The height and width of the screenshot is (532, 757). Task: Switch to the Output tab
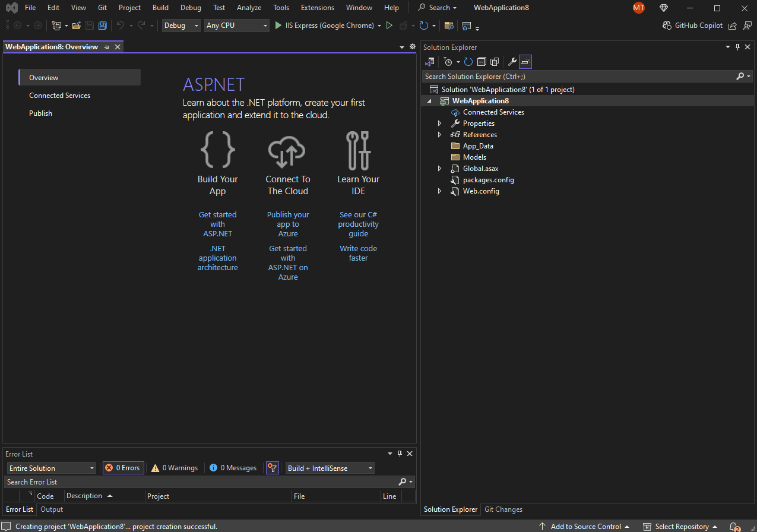click(x=52, y=509)
